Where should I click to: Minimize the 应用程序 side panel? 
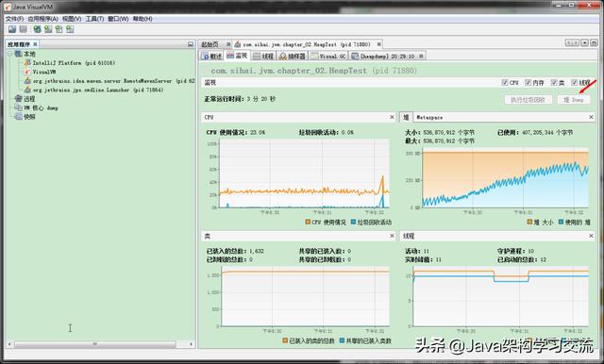(x=191, y=44)
